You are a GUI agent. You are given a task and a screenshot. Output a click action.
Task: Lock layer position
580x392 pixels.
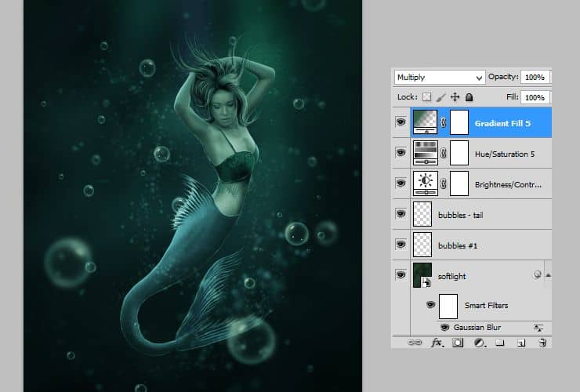point(455,97)
